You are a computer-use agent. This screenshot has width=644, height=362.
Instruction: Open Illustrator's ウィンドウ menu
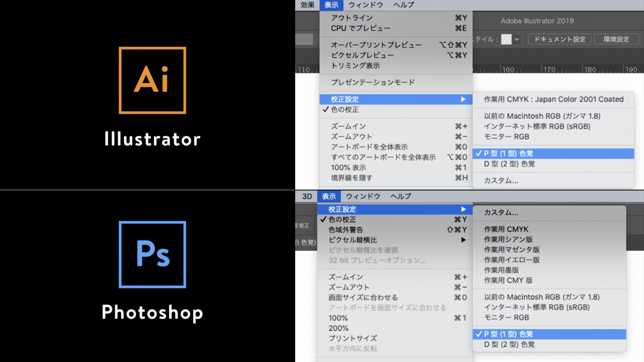point(366,5)
